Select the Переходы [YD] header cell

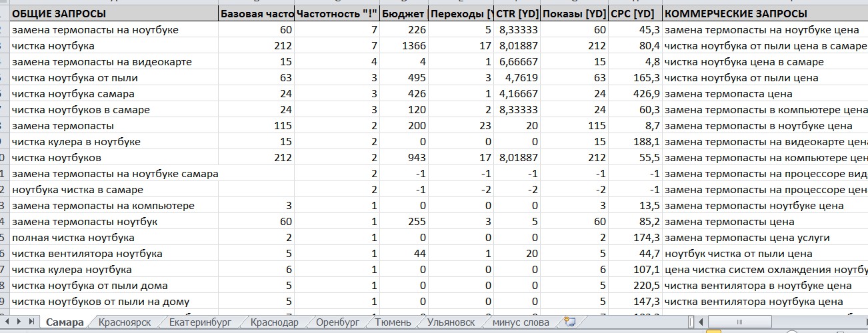click(461, 14)
